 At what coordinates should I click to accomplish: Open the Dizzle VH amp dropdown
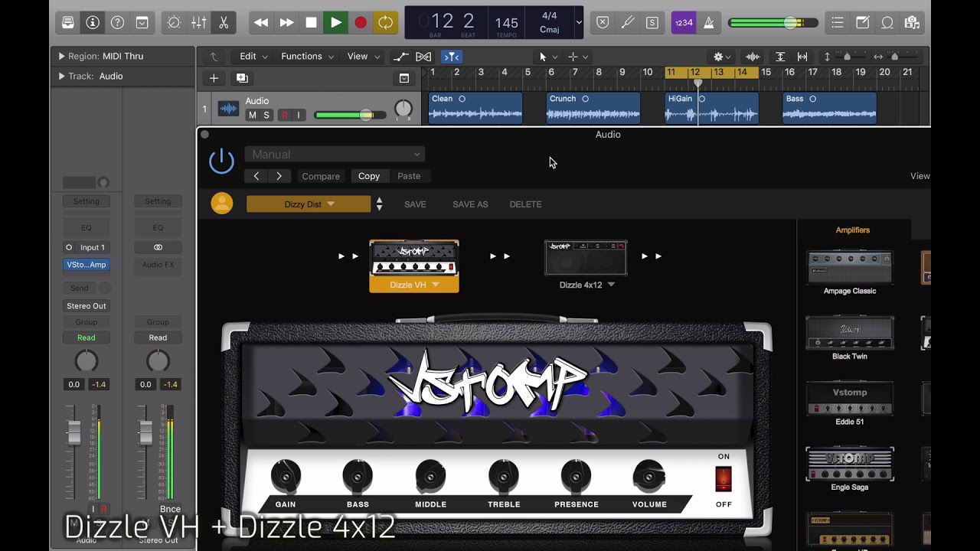pos(414,285)
